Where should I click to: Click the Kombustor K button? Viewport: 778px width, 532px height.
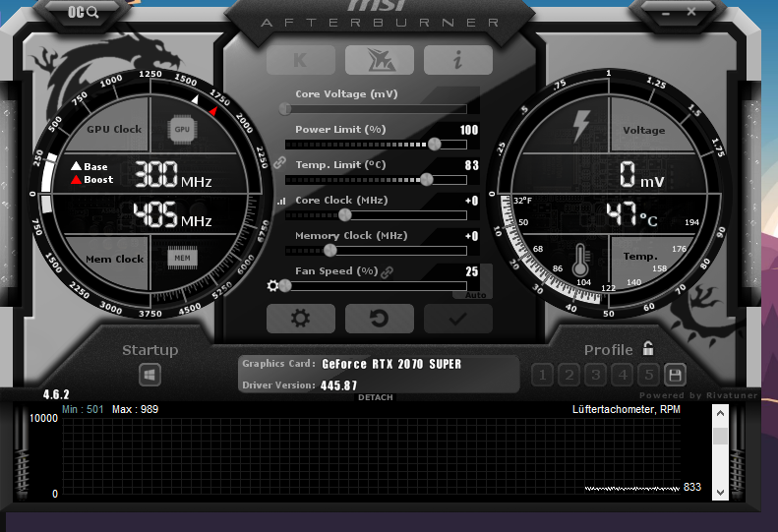301,60
